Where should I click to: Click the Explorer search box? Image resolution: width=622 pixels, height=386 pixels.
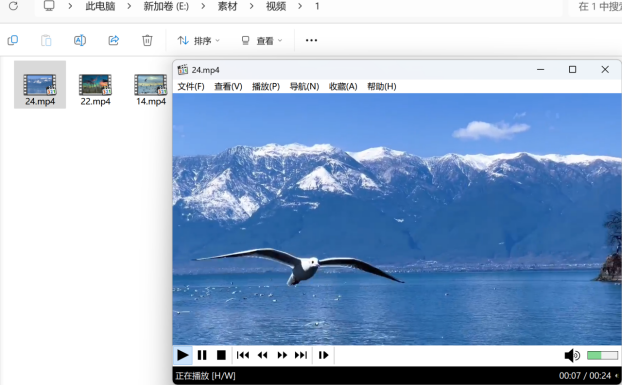595,6
